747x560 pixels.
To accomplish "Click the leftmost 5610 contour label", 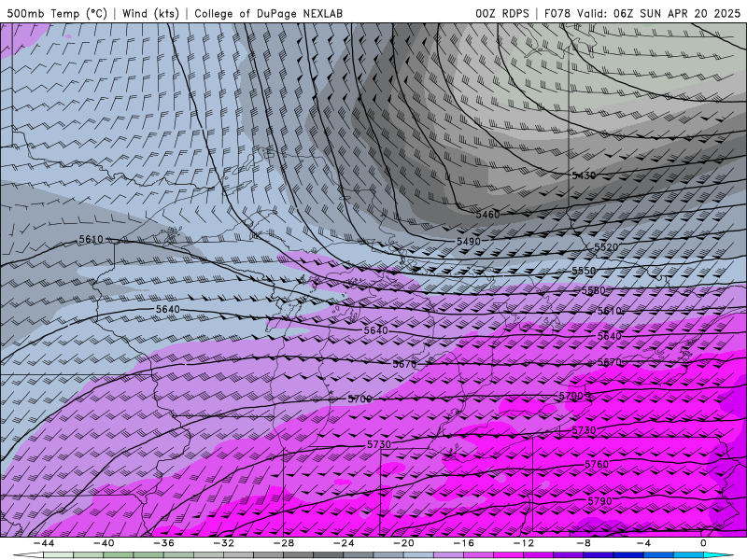I will point(91,239).
